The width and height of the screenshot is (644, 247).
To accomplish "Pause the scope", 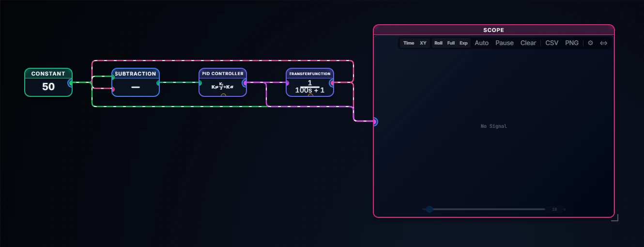I will tap(504, 43).
